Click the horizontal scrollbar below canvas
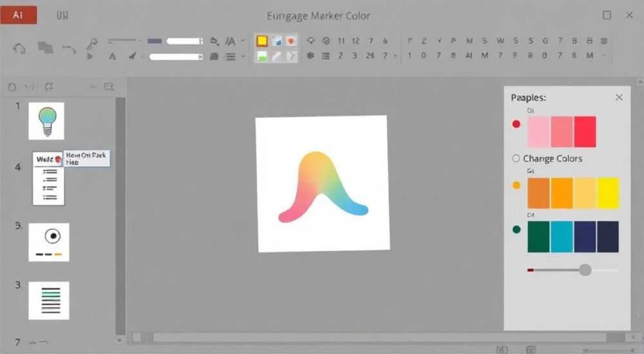The height and width of the screenshot is (354, 644). pyautogui.click(x=380, y=337)
